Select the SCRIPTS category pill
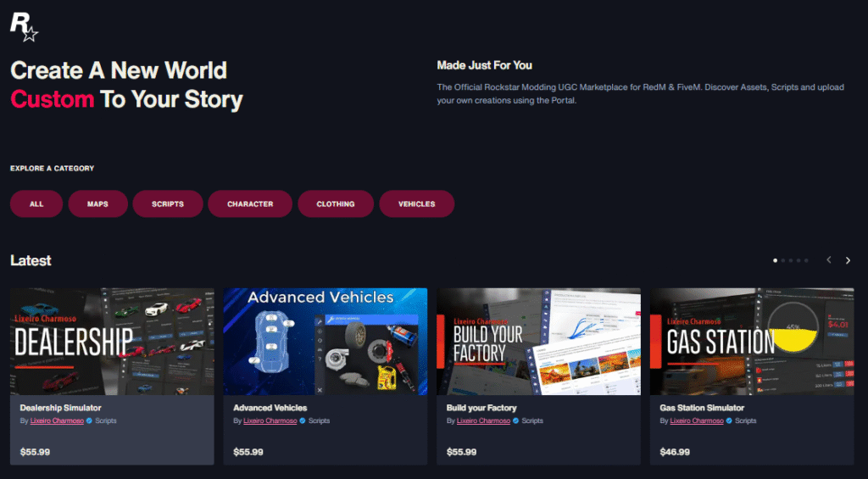 tap(168, 203)
